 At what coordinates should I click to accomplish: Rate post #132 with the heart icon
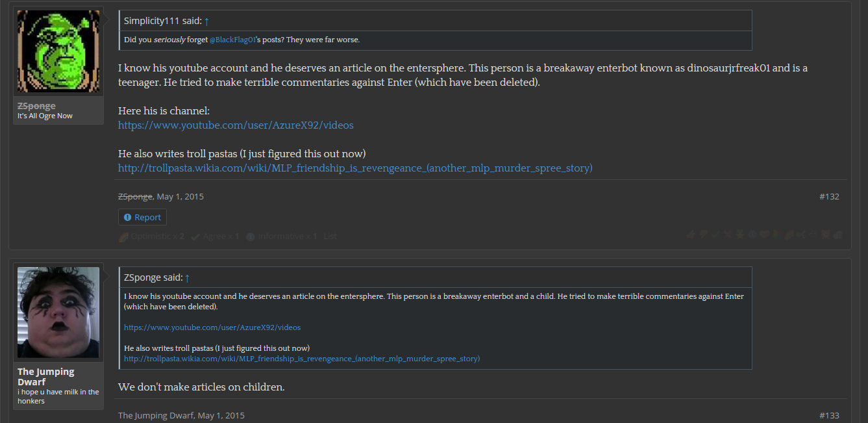[x=765, y=235]
